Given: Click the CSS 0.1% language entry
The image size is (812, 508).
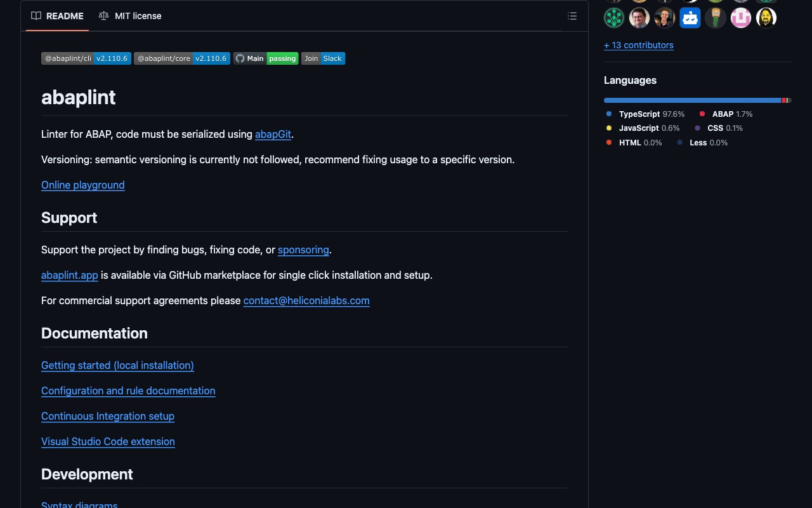Looking at the screenshot, I should (719, 128).
